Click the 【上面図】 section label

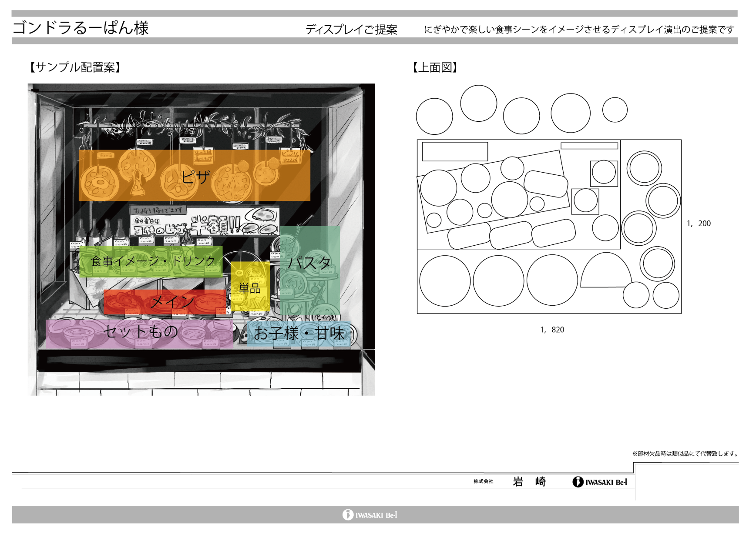tap(435, 67)
